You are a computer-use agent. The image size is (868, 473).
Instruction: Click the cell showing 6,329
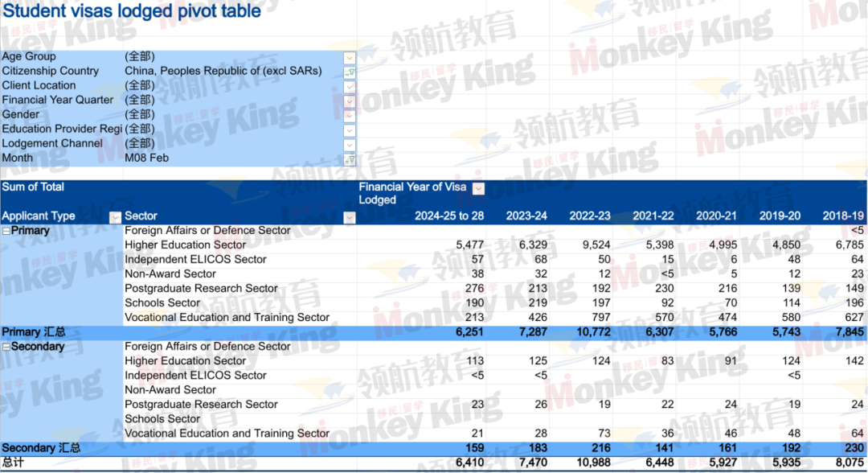(x=534, y=245)
